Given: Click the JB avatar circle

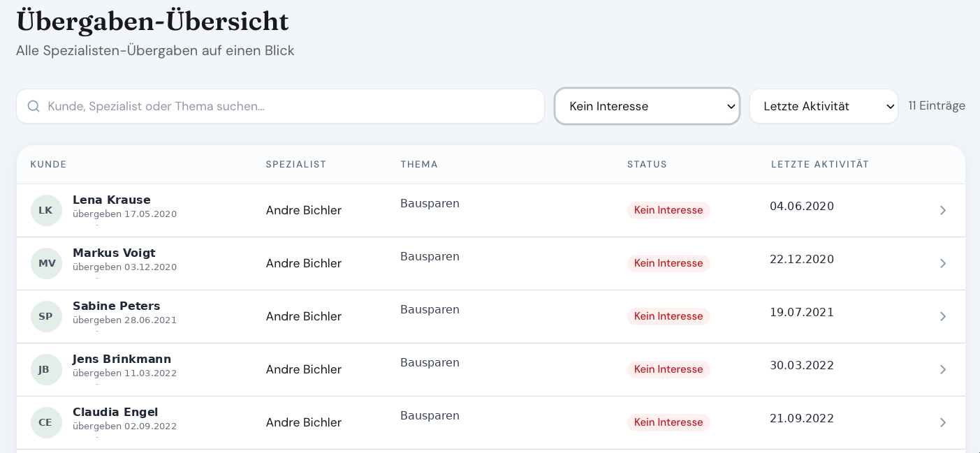Looking at the screenshot, I should pos(46,369).
